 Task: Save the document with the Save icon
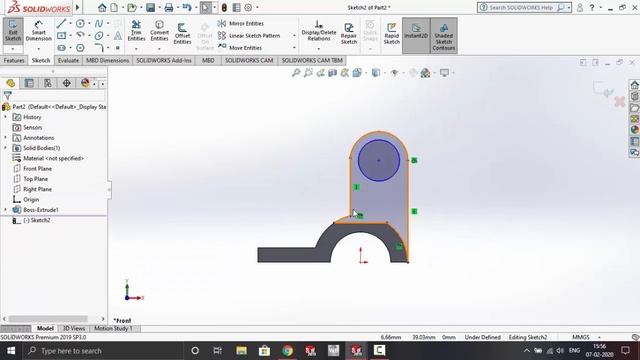click(x=150, y=7)
